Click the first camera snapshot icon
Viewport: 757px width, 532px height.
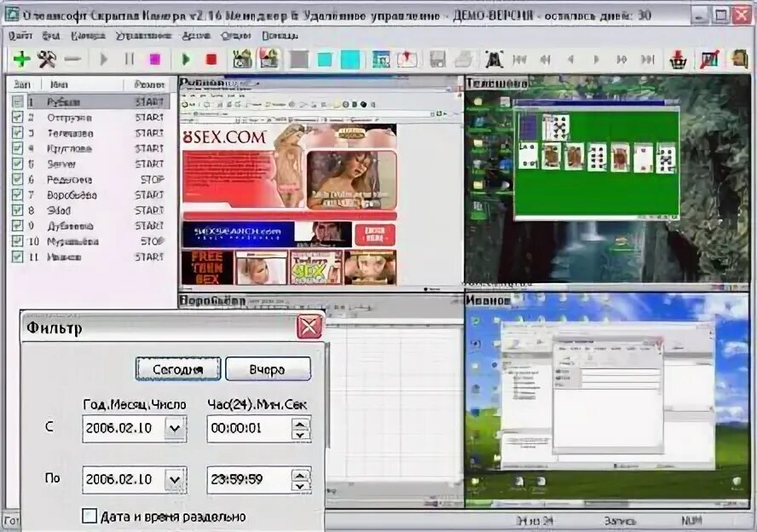242,59
